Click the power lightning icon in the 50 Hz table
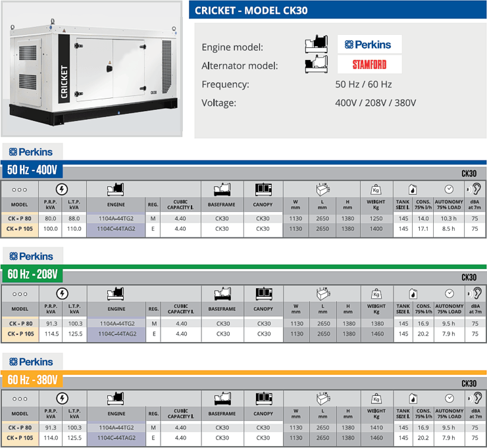This screenshot has width=487, height=448. (62, 189)
